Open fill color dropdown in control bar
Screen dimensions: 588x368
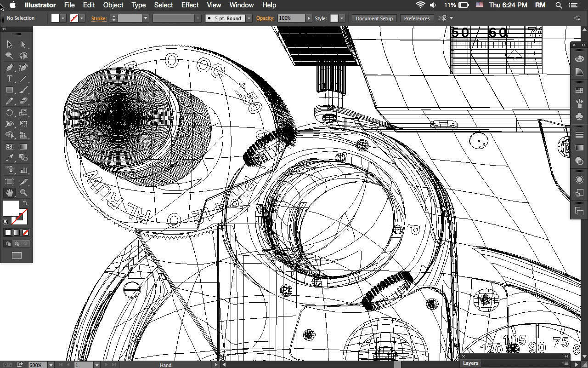tap(63, 18)
